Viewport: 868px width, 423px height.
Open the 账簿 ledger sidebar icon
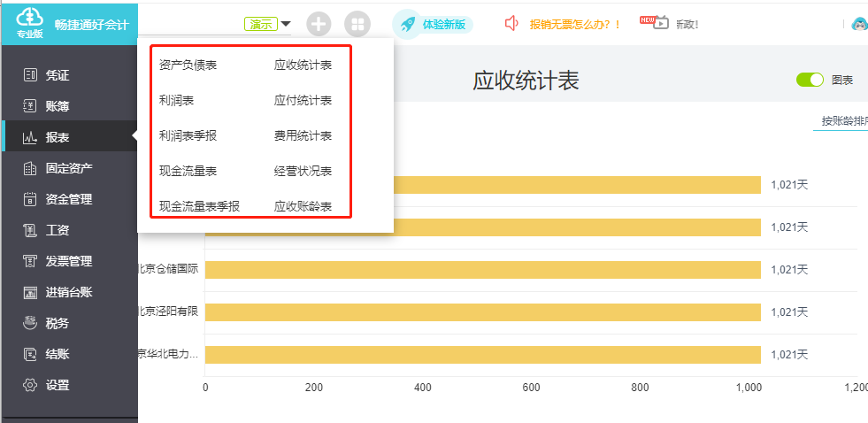click(30, 106)
